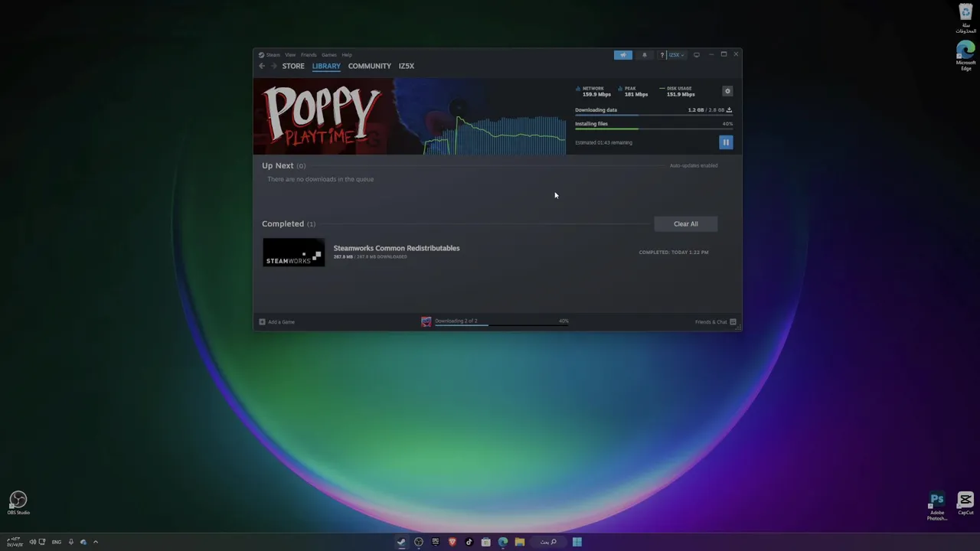
Task: Open the volume tray icon
Action: [32, 542]
